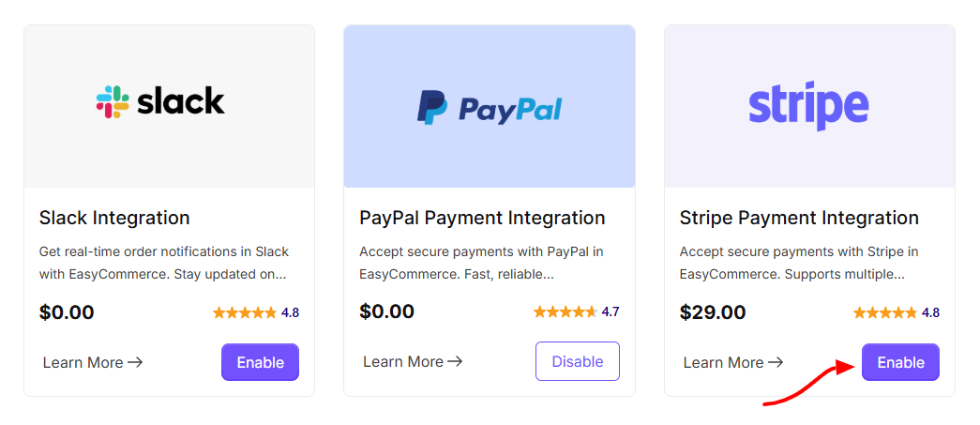Click the Stripe $29.00 price
980x425 pixels.
tap(713, 311)
